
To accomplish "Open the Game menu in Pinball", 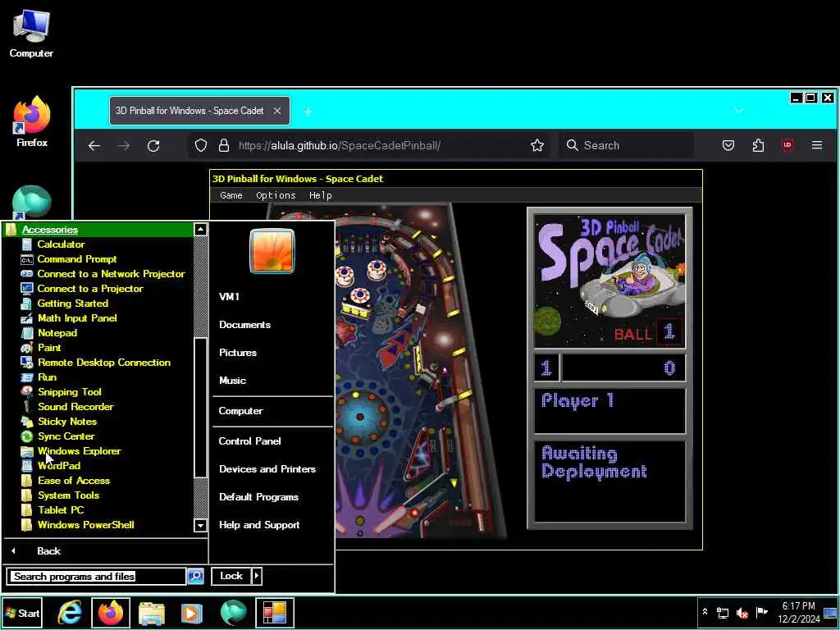I will (x=231, y=195).
